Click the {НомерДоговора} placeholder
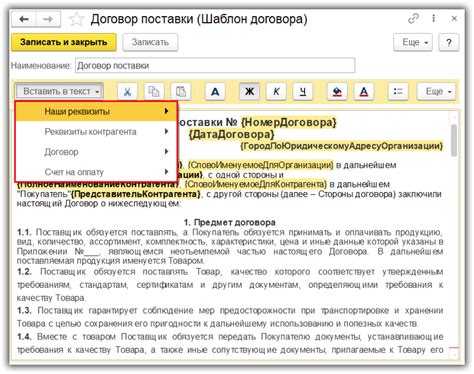This screenshot has width=474, height=374. (x=289, y=122)
